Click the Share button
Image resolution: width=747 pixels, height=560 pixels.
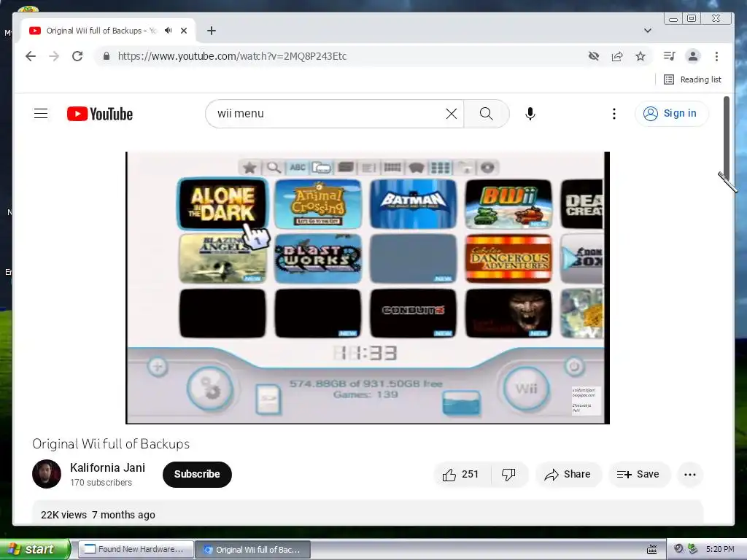tap(568, 474)
